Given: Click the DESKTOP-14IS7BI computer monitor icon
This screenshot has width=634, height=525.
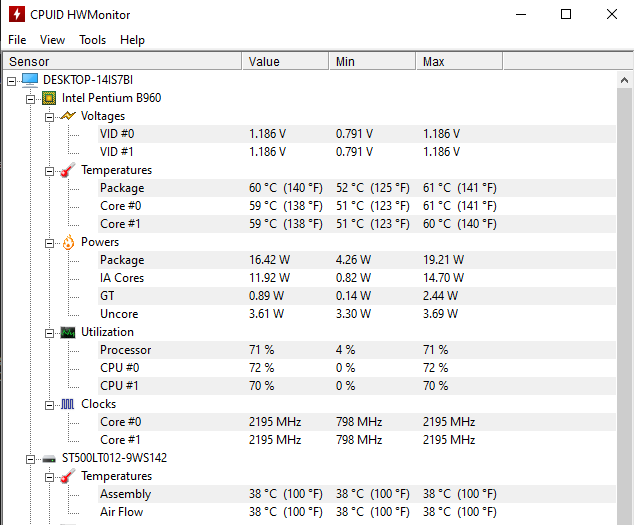Looking at the screenshot, I should (30, 80).
